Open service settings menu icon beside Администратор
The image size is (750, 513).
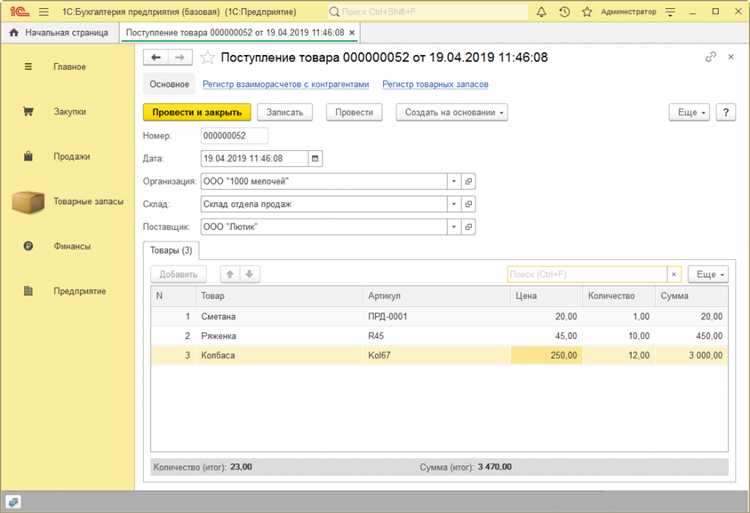670,12
